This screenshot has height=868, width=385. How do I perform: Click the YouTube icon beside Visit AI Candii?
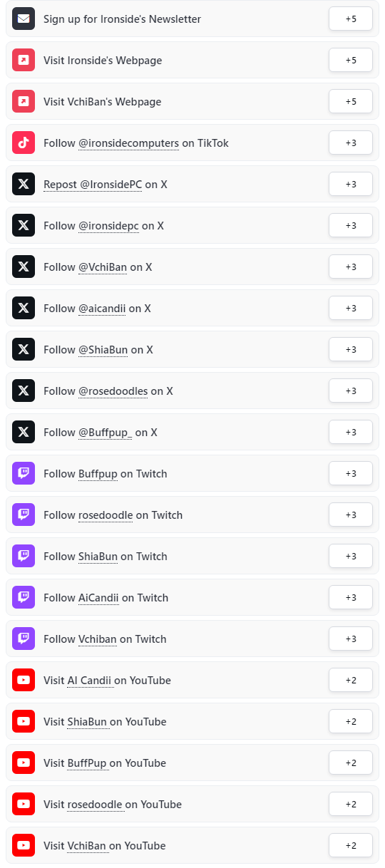24,681
